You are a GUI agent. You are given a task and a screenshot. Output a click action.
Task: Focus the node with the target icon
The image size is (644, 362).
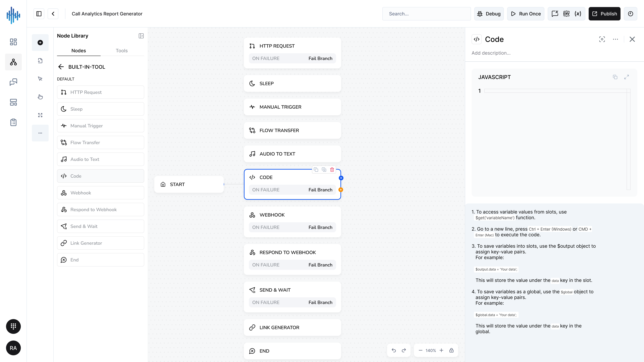coord(602,39)
